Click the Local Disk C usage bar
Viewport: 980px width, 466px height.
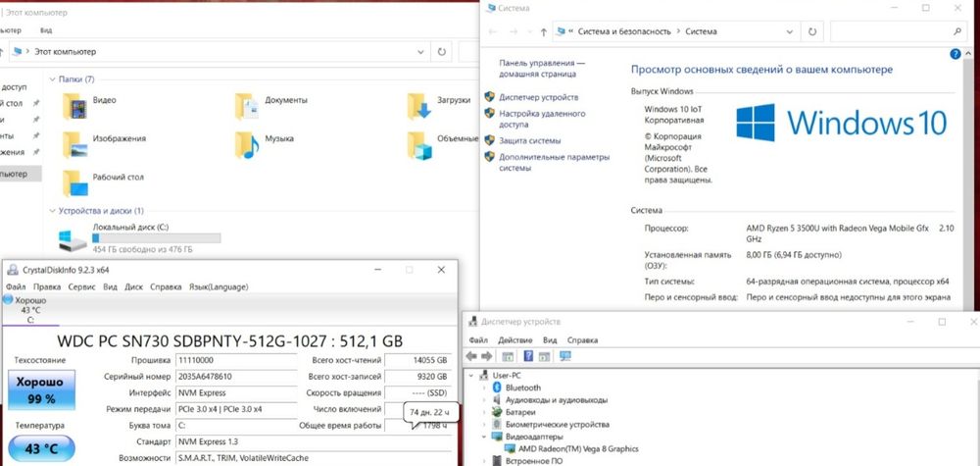coord(156,238)
